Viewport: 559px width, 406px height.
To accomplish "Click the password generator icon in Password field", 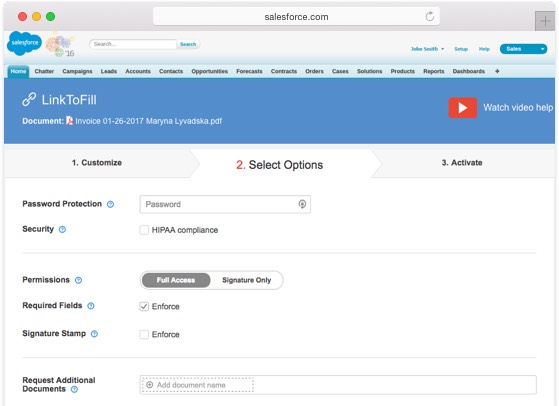I will pos(302,204).
